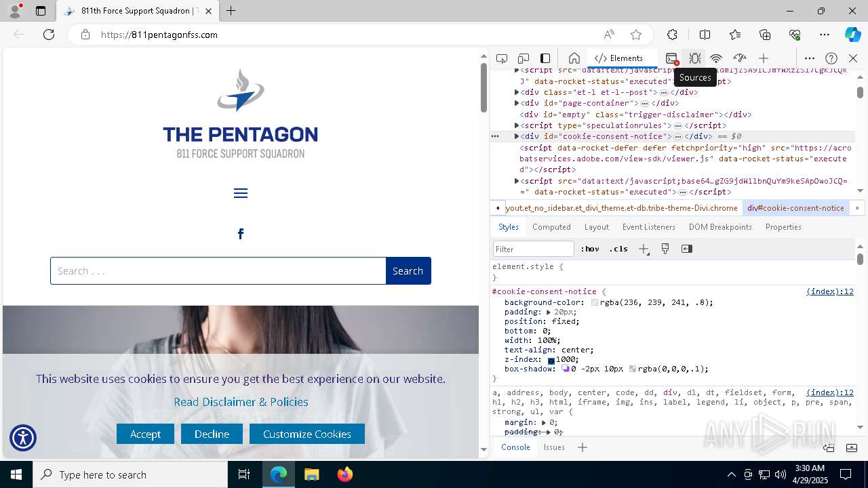The image size is (868, 488).
Task: Click the website Search text field
Action: 218,271
